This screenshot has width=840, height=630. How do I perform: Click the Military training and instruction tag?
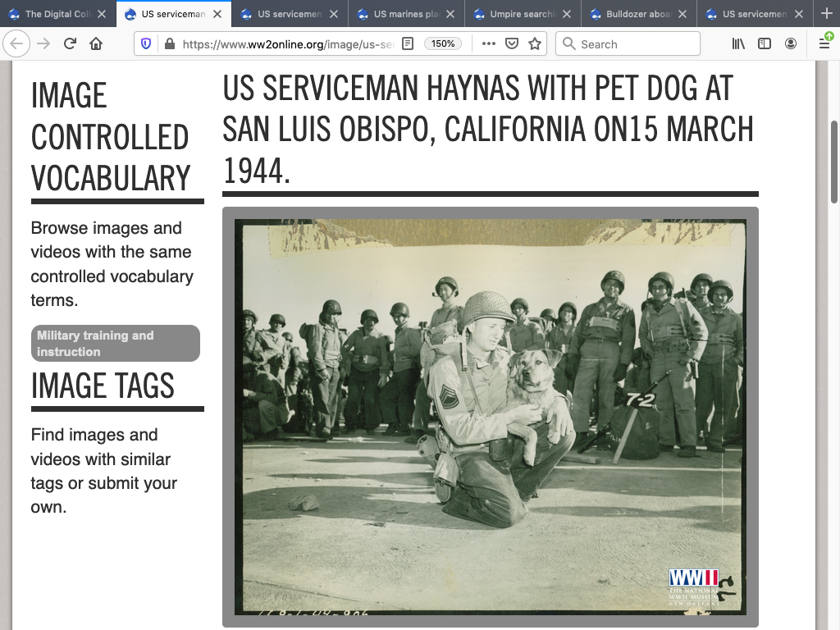pos(115,344)
